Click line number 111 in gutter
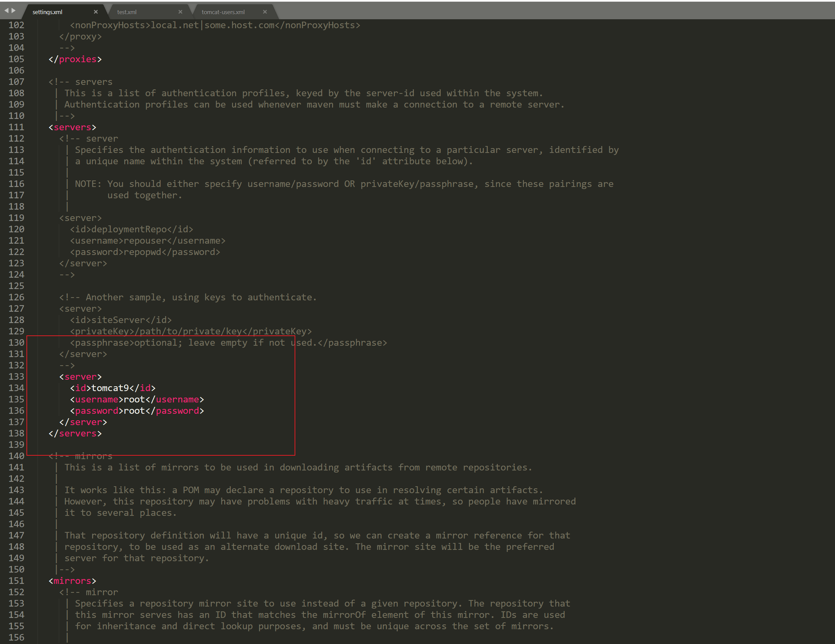Viewport: 835px width, 644px height. coord(17,127)
